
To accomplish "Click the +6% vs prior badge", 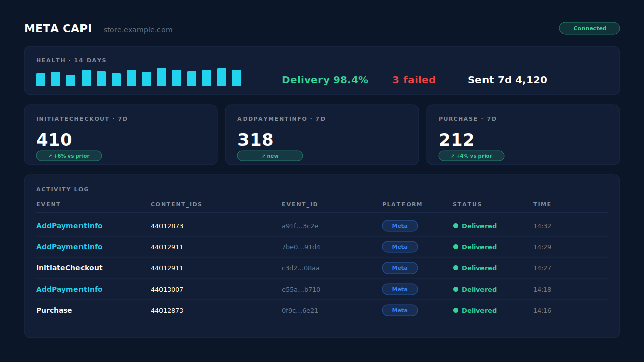I will coord(69,156).
